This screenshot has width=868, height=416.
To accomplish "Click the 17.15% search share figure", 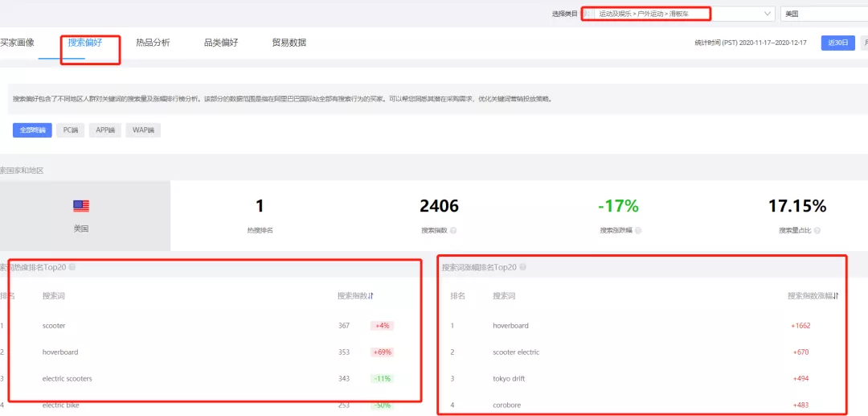I will tap(797, 207).
